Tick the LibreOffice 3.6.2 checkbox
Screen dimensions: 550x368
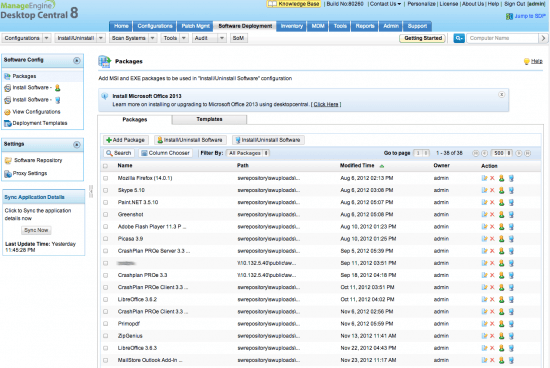tap(106, 299)
